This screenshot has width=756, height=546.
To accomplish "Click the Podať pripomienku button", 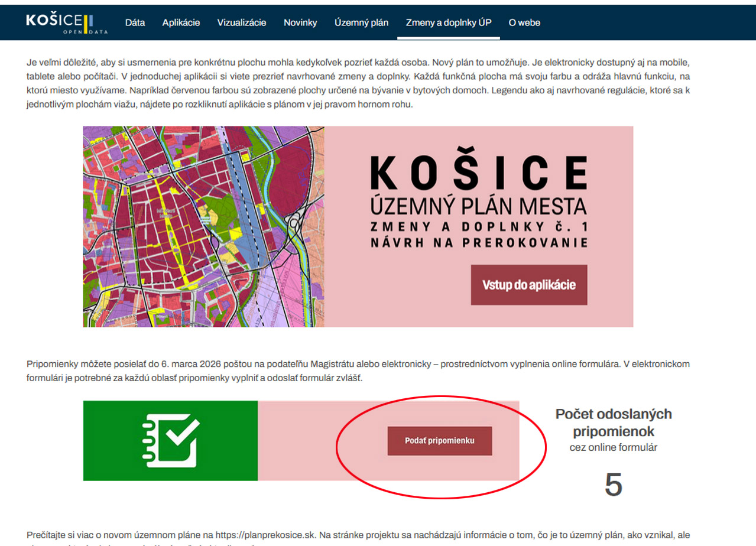I will (x=439, y=441).
